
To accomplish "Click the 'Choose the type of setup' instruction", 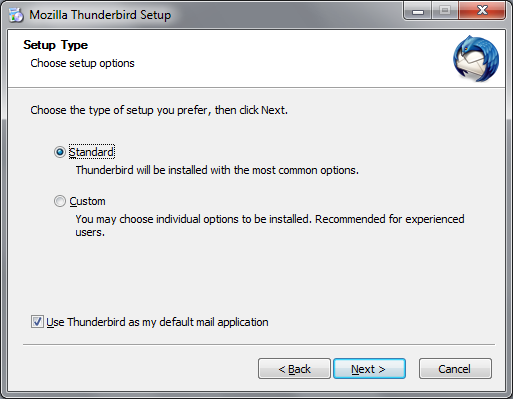I will (159, 110).
